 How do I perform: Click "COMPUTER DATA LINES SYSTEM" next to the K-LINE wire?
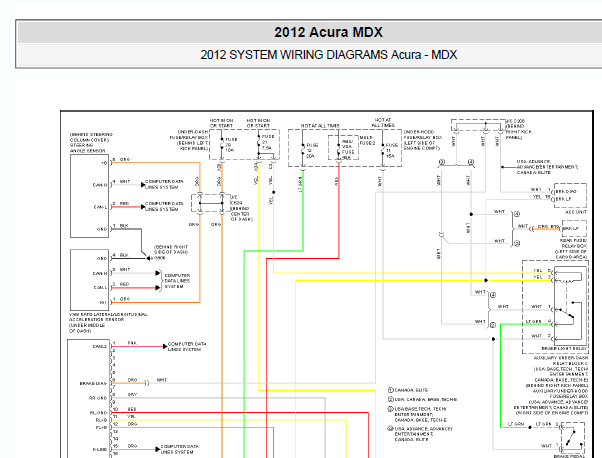pyautogui.click(x=180, y=449)
